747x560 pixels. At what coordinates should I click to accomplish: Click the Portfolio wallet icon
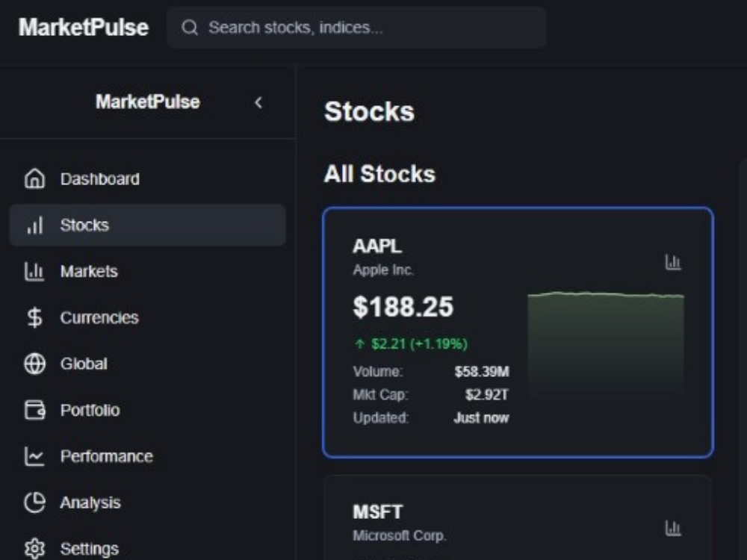34,410
